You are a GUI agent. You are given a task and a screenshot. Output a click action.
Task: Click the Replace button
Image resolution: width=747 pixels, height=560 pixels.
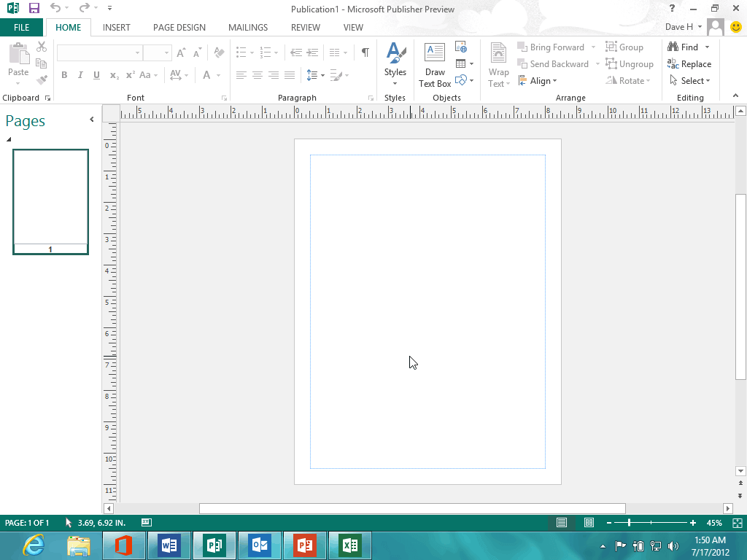click(x=689, y=64)
